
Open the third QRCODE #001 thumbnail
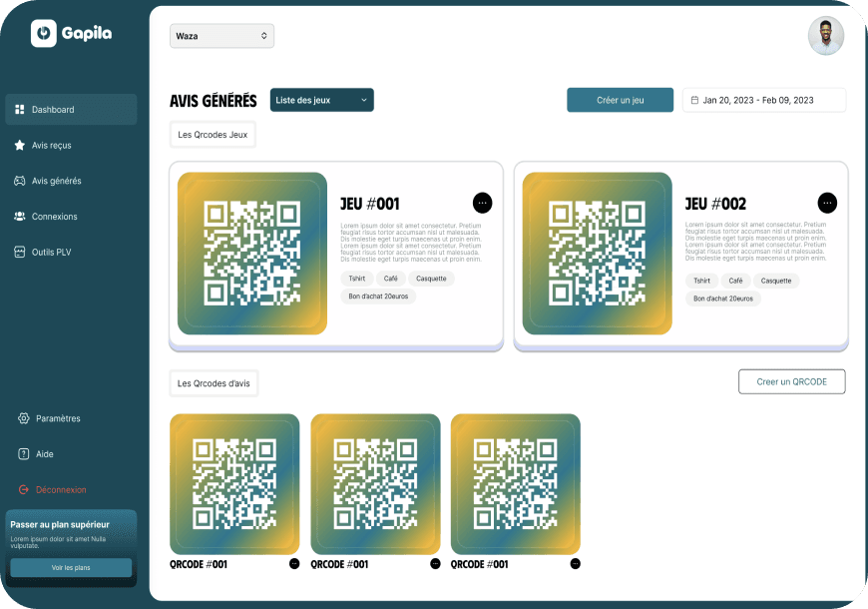(x=516, y=484)
